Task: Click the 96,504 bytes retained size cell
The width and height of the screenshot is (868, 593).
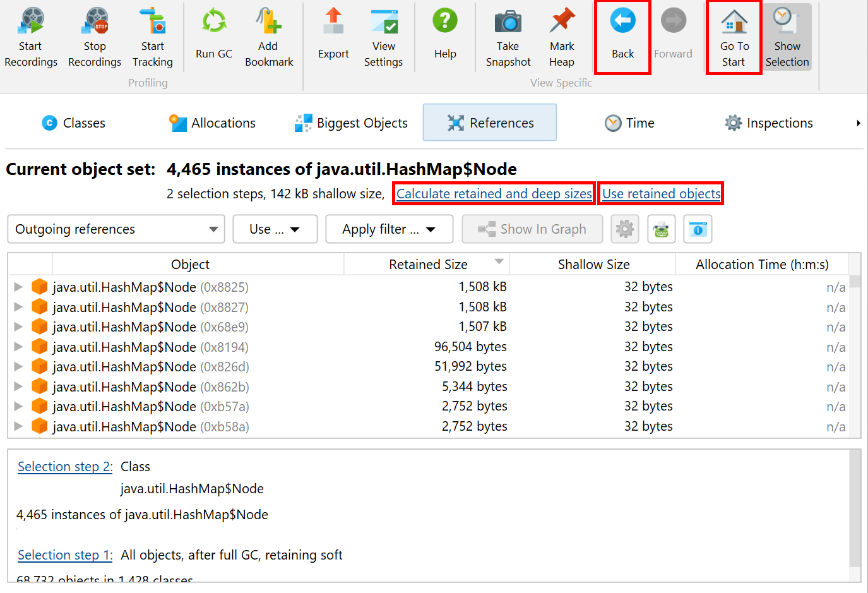Action: click(470, 347)
